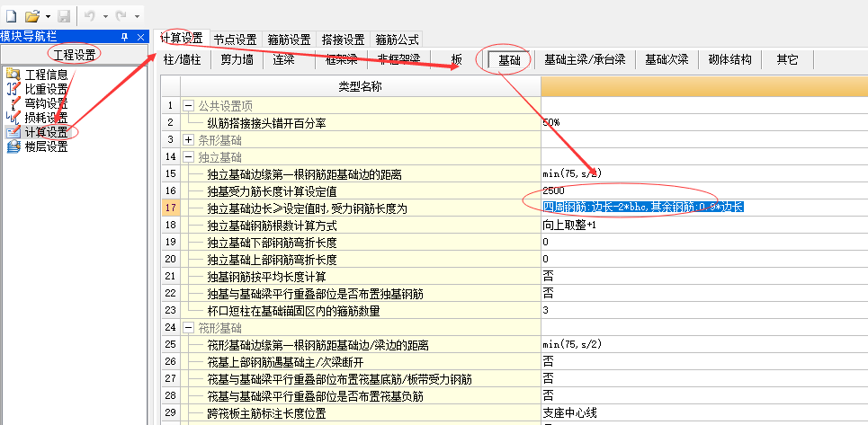
Task: Select row 杯口短柱在基础锚固区内的箍筋数量
Action: (x=361, y=311)
